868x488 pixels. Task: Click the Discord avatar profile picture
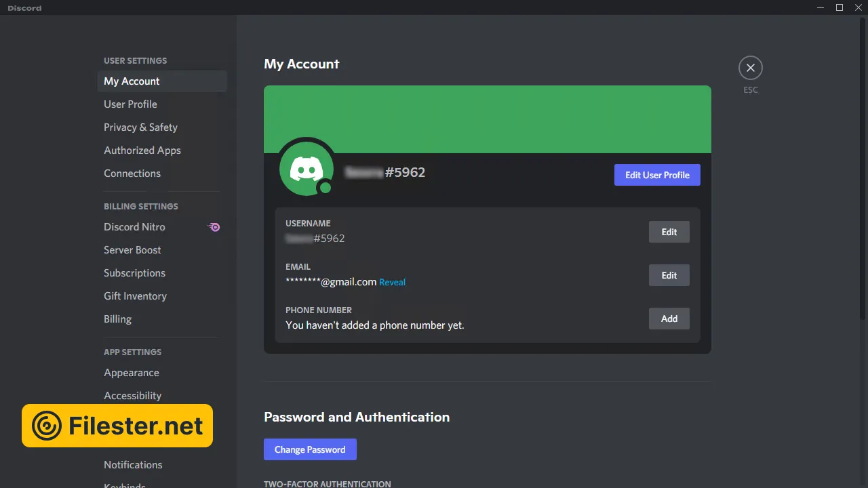(306, 168)
